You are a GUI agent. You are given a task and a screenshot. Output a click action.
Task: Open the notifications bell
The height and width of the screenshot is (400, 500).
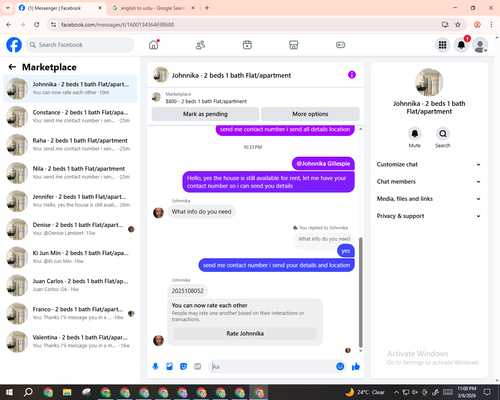(x=461, y=45)
